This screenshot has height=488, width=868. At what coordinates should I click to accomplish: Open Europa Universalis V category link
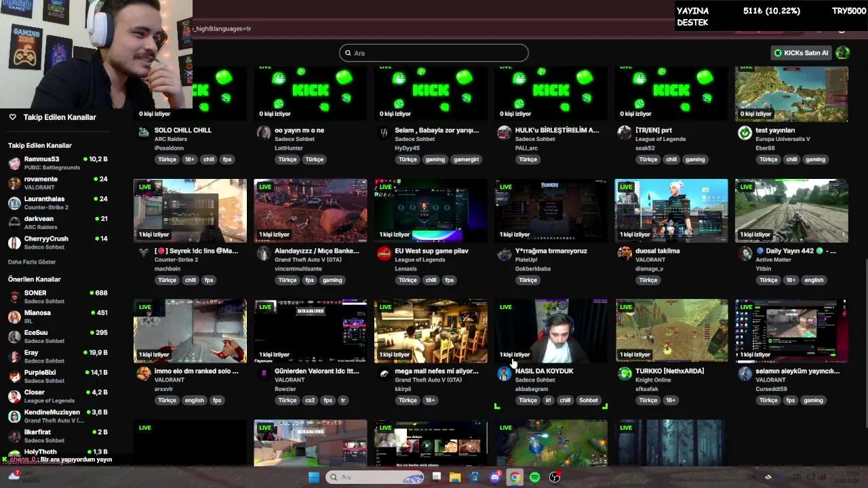(x=783, y=139)
